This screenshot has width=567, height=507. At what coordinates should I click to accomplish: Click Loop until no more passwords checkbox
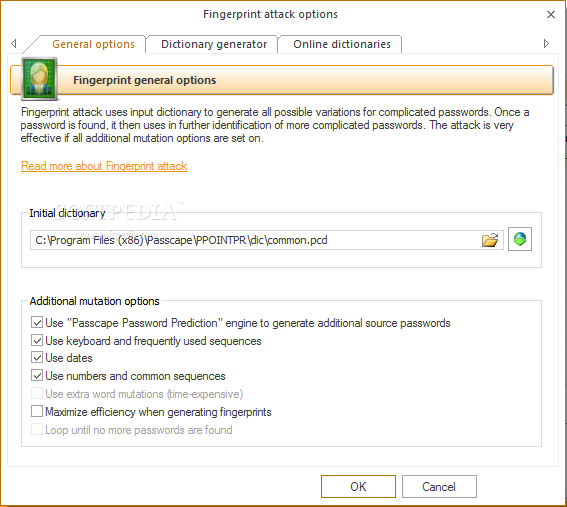click(37, 429)
